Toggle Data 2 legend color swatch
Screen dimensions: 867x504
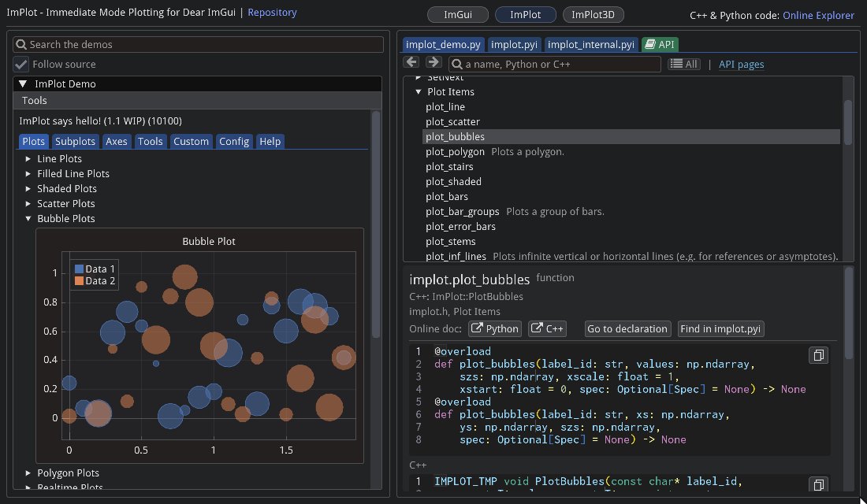[x=79, y=280]
